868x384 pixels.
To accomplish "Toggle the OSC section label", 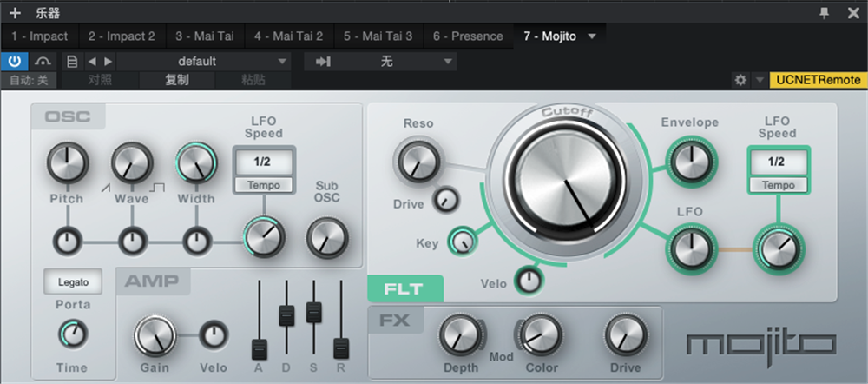I will coord(68,116).
